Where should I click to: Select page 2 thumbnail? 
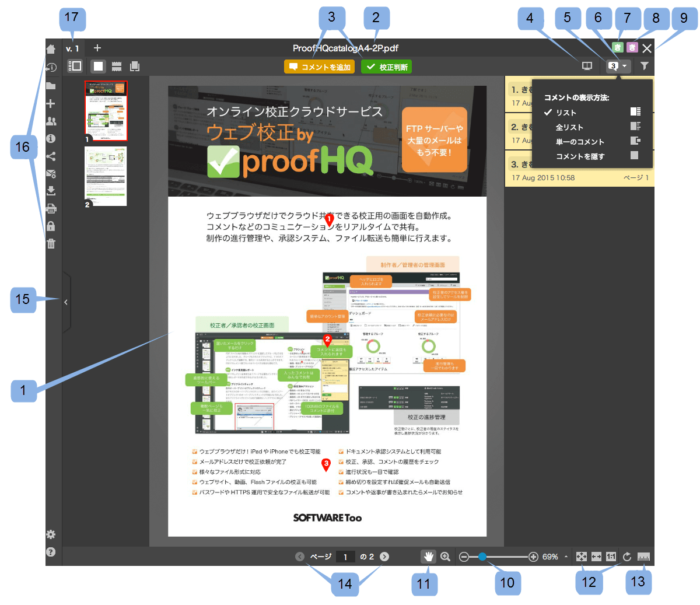click(x=106, y=176)
